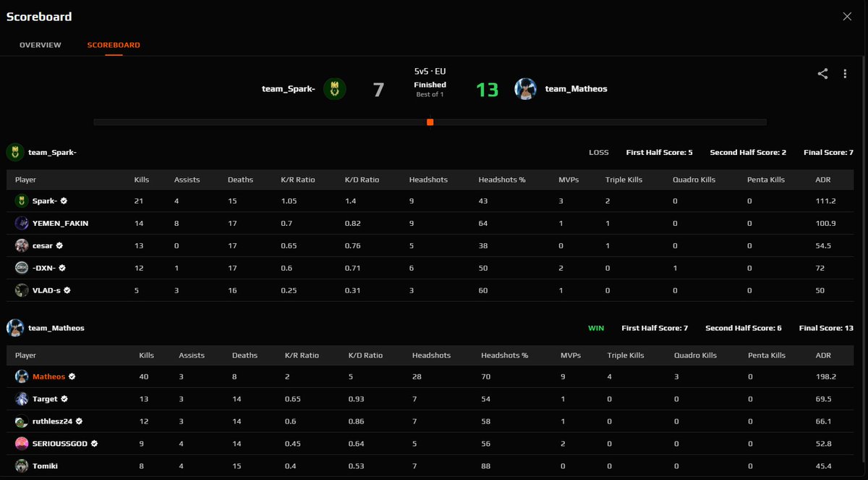Click Matheos player avatar
868x480 pixels.
click(x=22, y=376)
